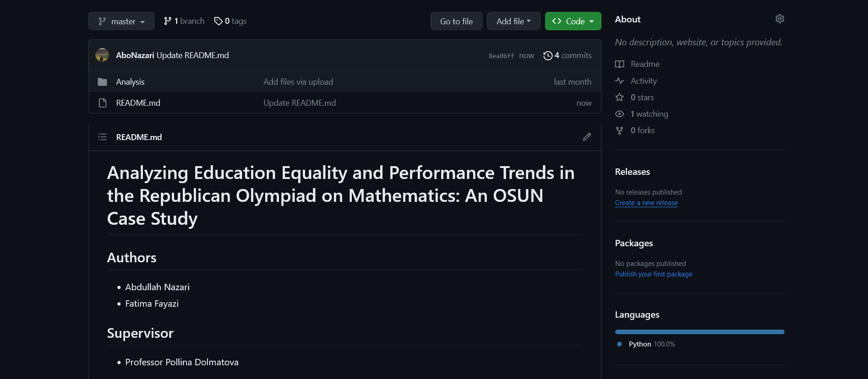868x379 pixels.
Task: Click the pencil icon to edit README
Action: coord(587,137)
